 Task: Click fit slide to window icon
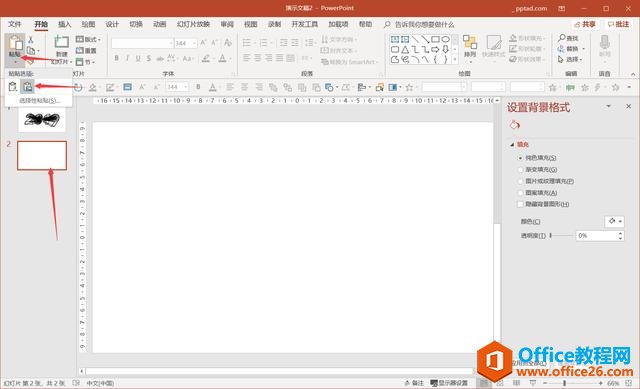coord(628,383)
